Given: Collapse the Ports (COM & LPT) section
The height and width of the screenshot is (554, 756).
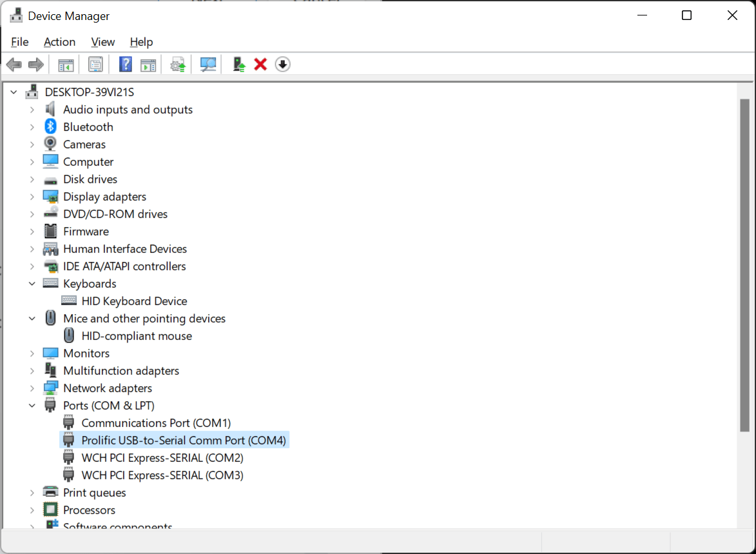Looking at the screenshot, I should tap(32, 405).
